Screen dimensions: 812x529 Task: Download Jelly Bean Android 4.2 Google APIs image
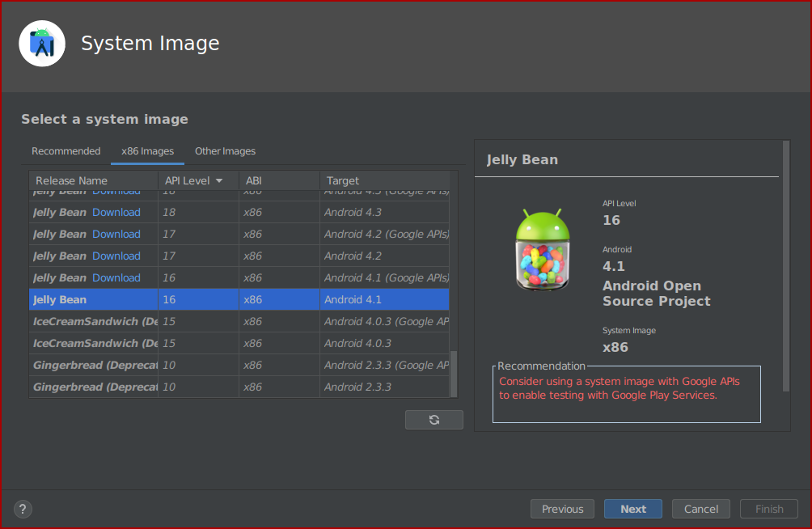[116, 235]
